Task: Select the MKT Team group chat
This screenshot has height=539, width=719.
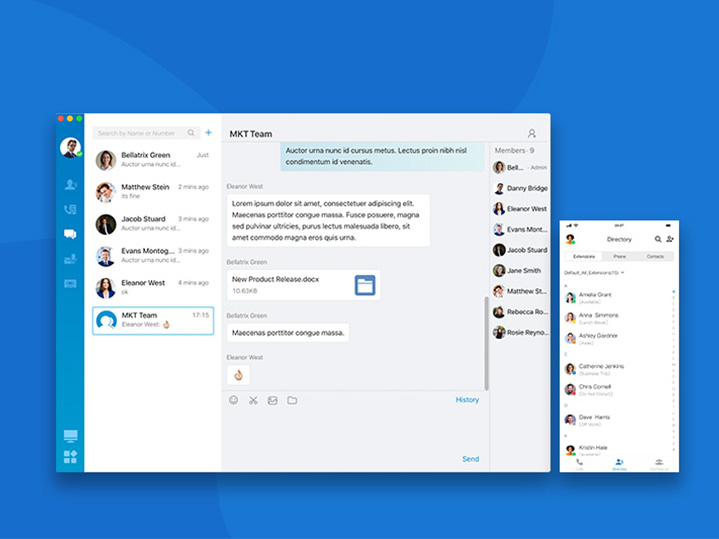Action: (x=153, y=321)
